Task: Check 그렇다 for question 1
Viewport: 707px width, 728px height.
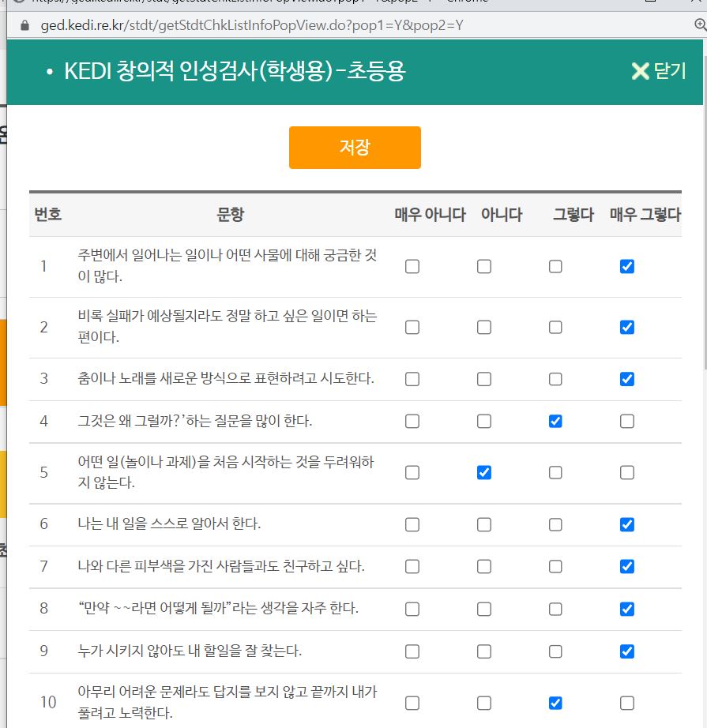Action: point(555,267)
